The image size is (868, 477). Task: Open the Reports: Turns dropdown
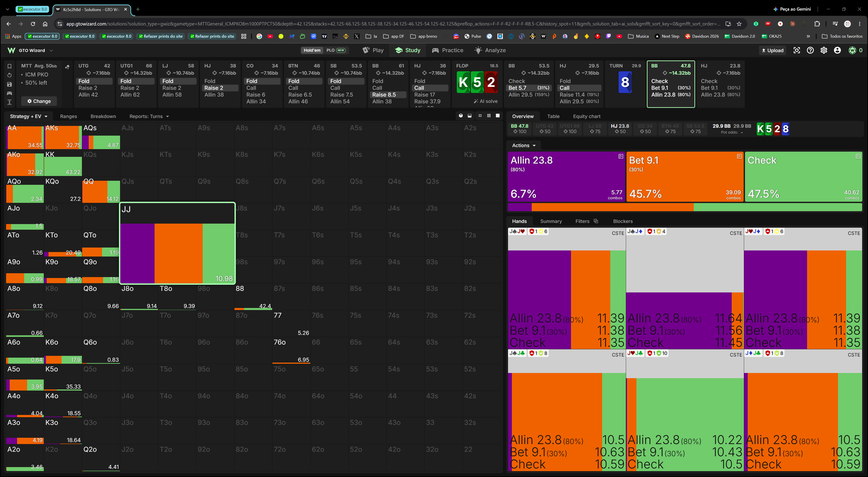149,116
